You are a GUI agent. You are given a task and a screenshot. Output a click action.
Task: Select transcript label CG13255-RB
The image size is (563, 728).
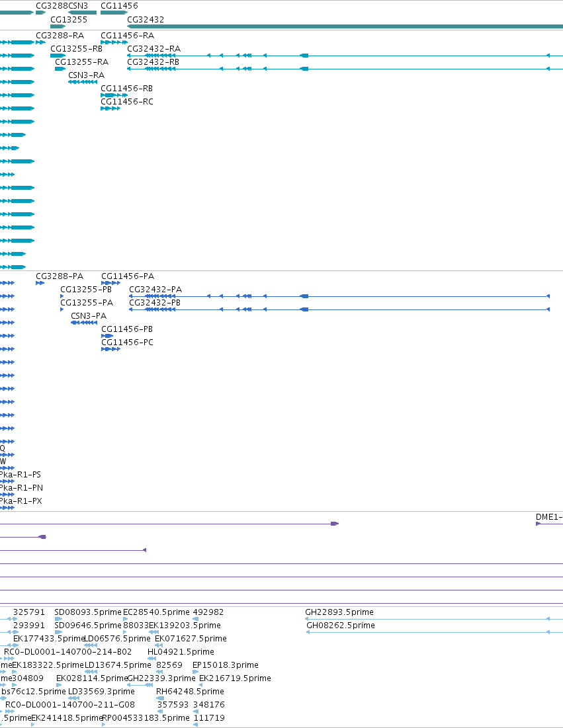[76, 49]
